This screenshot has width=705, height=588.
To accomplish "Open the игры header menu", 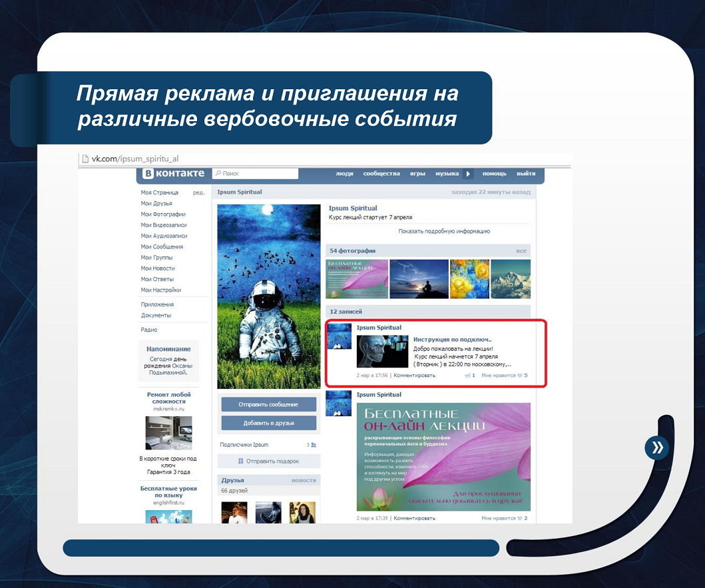I will 417,174.
